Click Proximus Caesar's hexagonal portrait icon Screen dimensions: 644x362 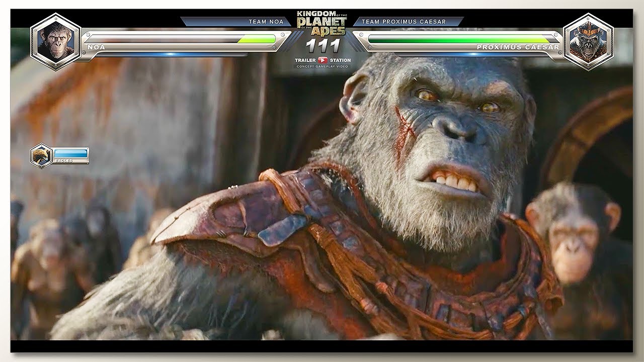(588, 41)
